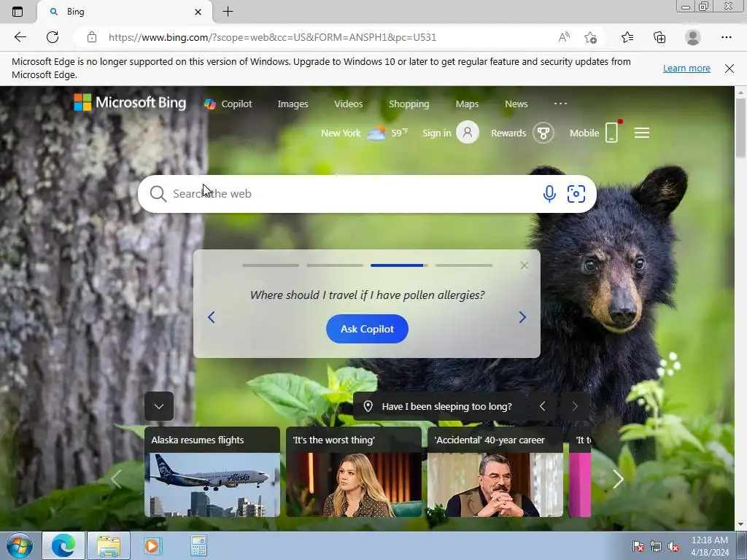Open tab actions menu icon
Screen dimensions: 747x560
pyautogui.click(x=18, y=12)
